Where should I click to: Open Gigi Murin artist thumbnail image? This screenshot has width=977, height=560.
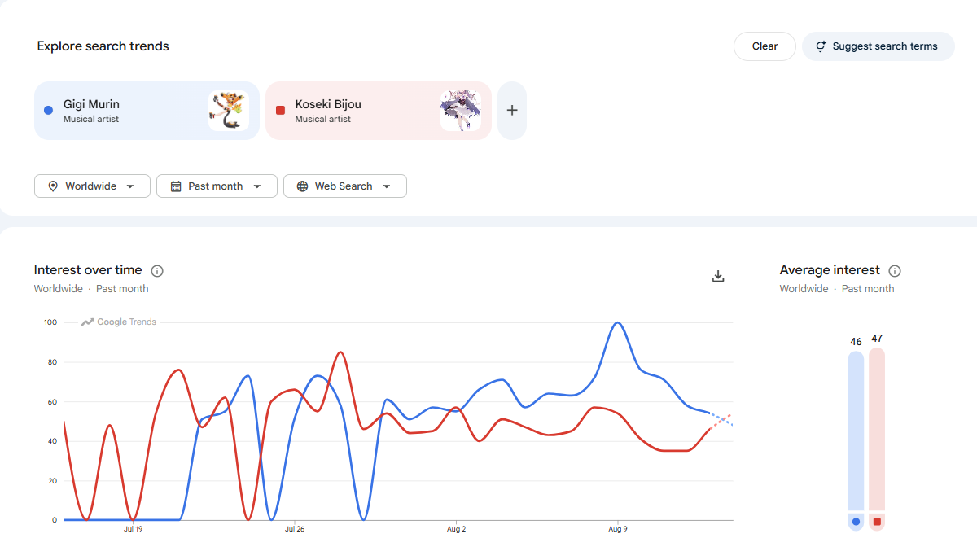point(229,111)
